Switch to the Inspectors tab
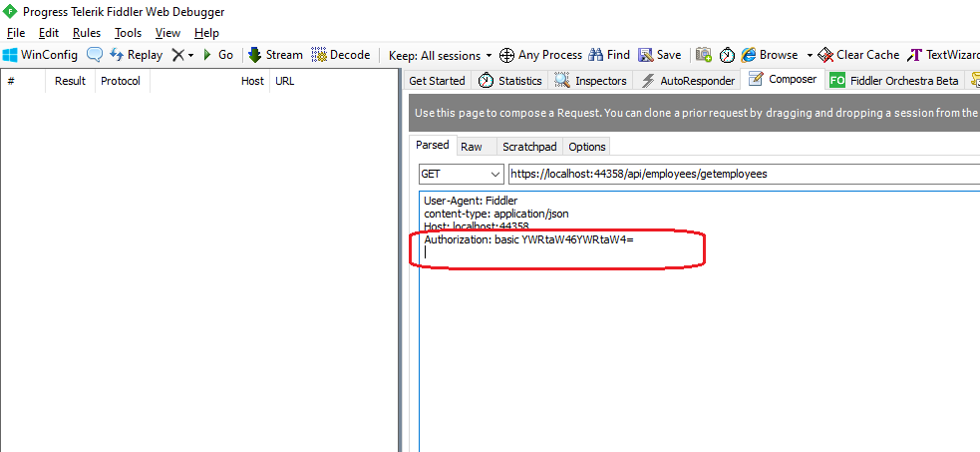The image size is (980, 452). (x=590, y=81)
